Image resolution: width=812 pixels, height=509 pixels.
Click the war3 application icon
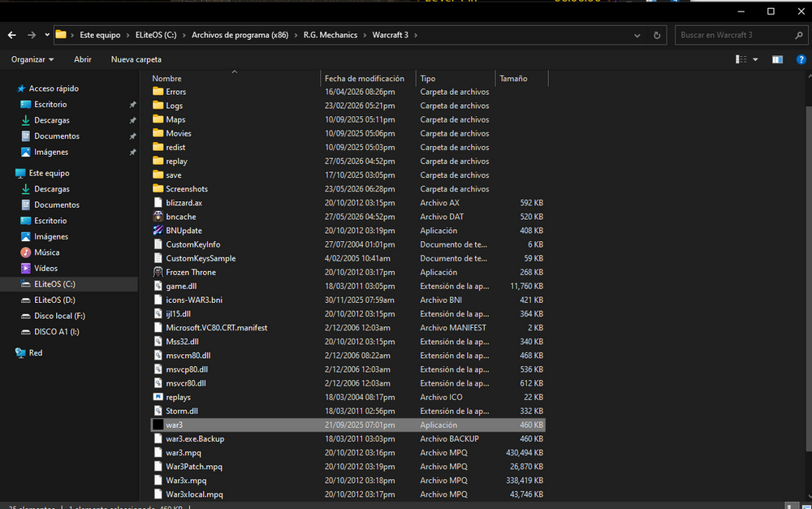pos(158,425)
